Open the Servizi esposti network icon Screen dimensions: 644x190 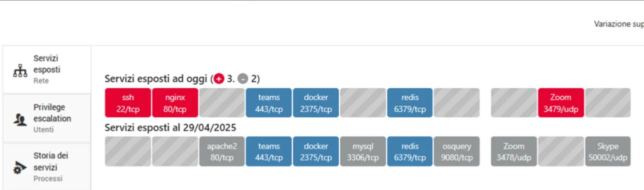click(20, 72)
